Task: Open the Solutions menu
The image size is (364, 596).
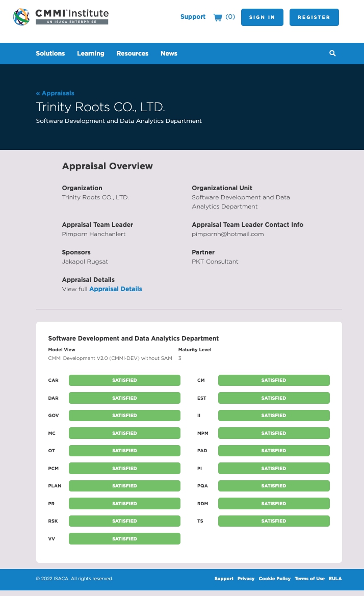Action: pyautogui.click(x=50, y=54)
